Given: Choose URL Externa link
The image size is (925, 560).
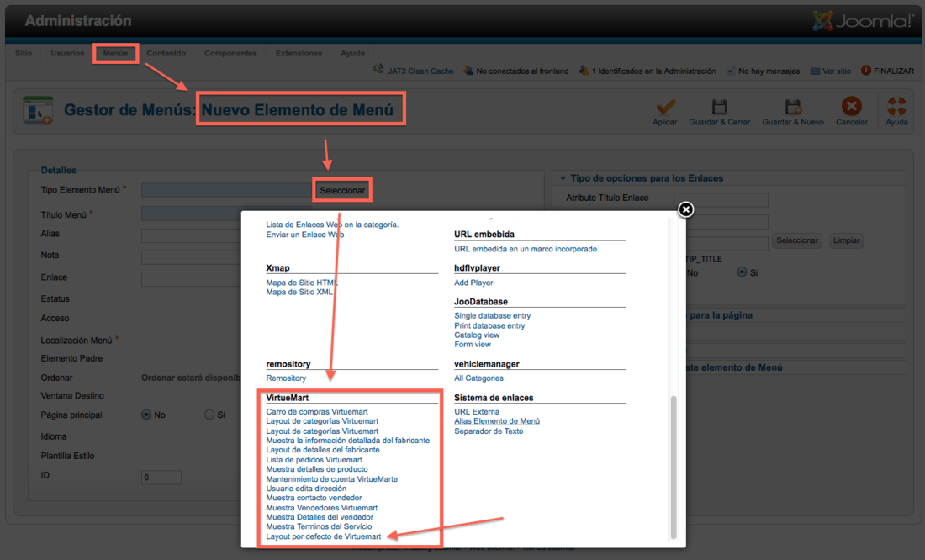Looking at the screenshot, I should tap(477, 412).
